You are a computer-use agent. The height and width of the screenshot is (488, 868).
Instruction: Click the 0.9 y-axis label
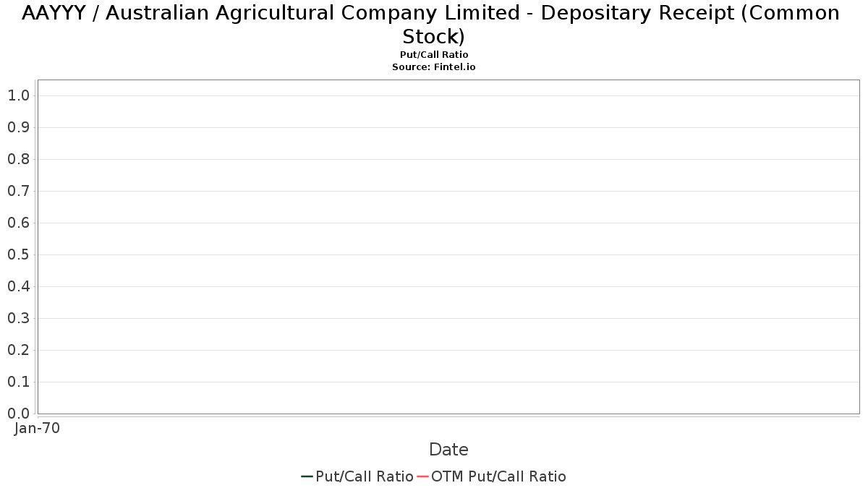point(19,127)
